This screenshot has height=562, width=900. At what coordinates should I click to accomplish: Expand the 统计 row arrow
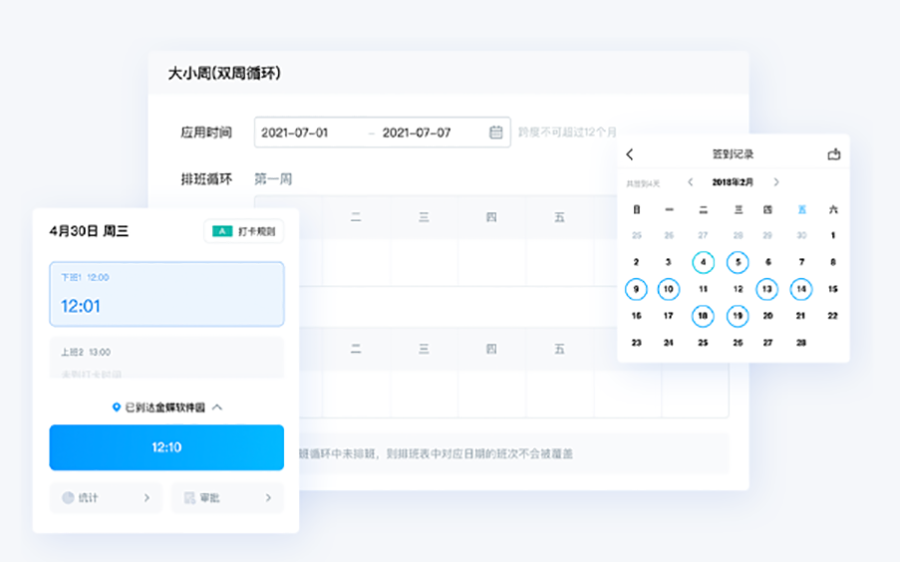147,498
